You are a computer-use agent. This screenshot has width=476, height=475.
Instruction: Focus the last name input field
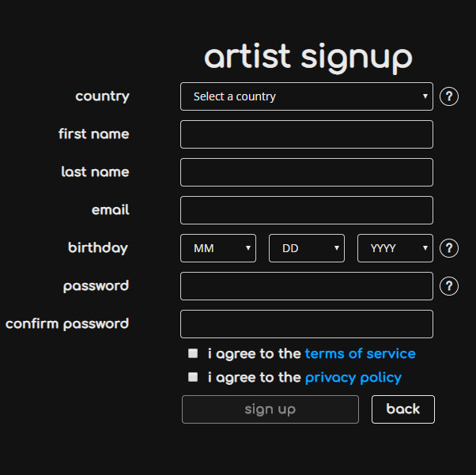click(306, 172)
